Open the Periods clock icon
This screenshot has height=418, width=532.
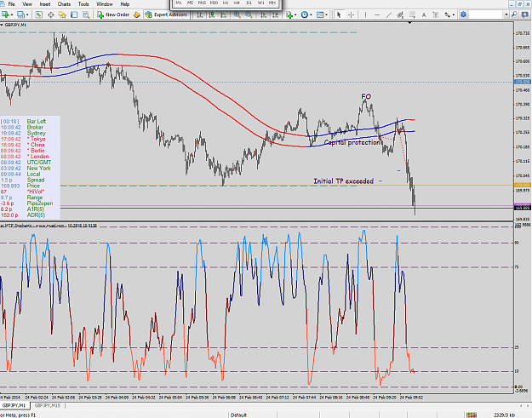tap(305, 14)
